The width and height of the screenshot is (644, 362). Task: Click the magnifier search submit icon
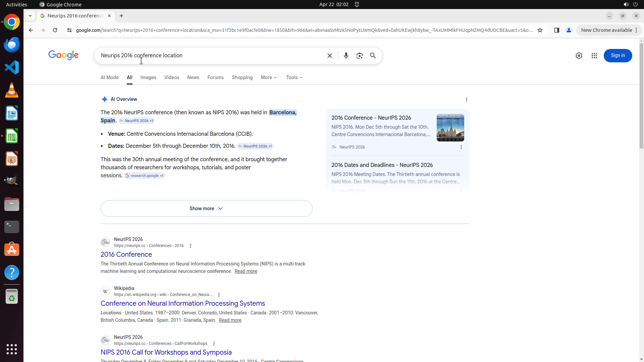click(x=373, y=56)
